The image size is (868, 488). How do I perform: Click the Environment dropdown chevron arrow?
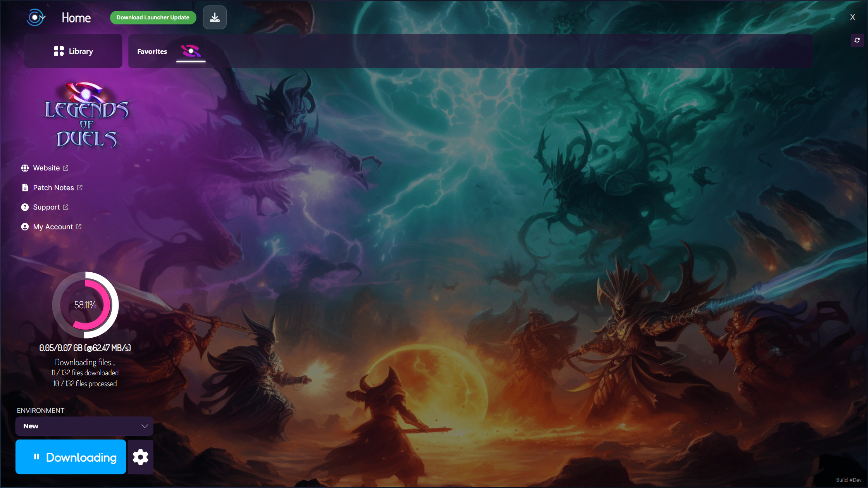[x=145, y=426]
